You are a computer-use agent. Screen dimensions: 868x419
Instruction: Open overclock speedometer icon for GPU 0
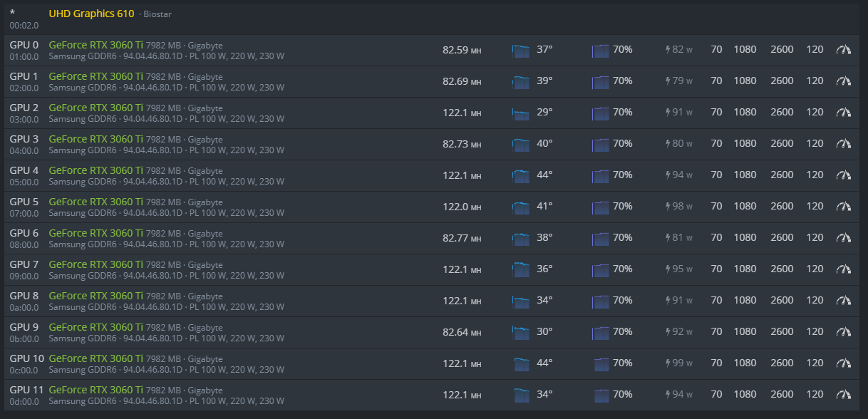point(844,50)
